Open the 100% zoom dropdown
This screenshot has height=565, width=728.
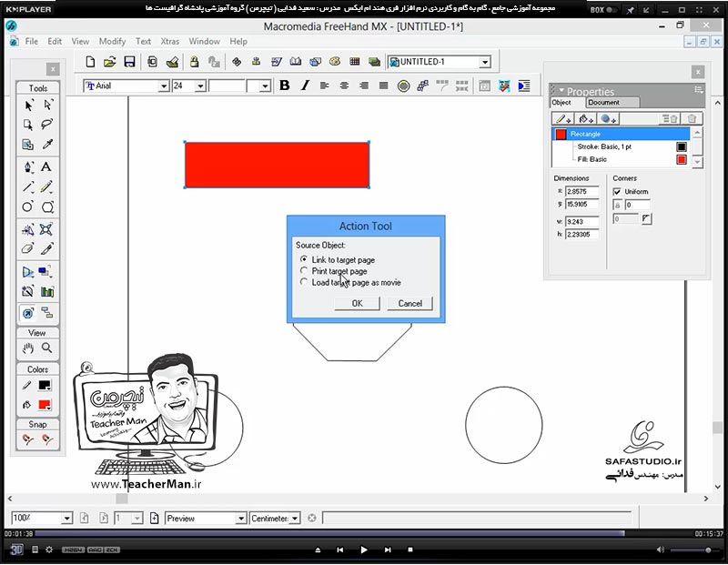click(x=66, y=518)
